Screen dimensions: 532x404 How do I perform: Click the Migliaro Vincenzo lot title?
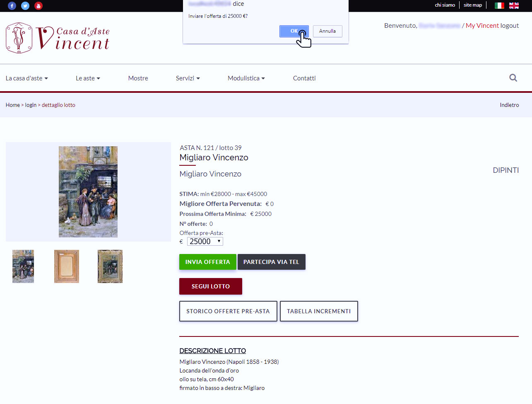214,157
